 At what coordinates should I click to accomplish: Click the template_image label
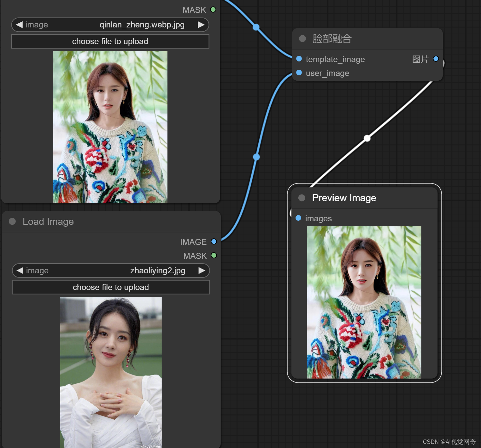(x=335, y=59)
